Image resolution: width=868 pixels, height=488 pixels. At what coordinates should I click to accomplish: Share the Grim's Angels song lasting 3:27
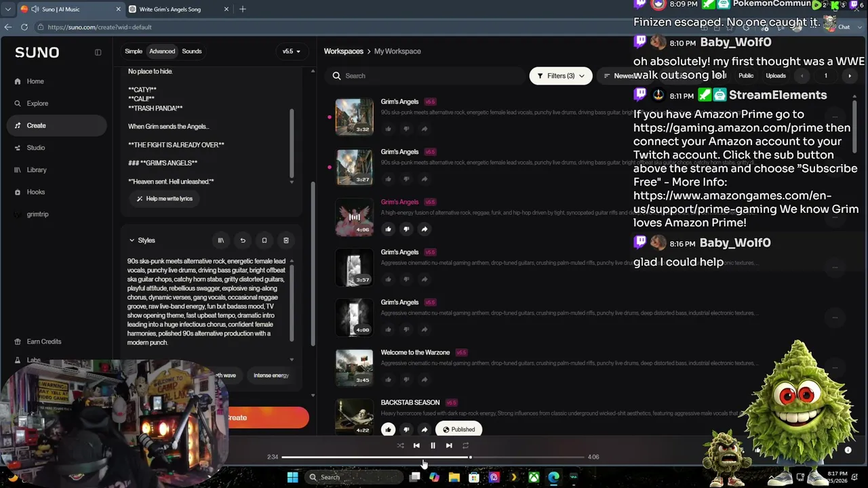point(425,179)
